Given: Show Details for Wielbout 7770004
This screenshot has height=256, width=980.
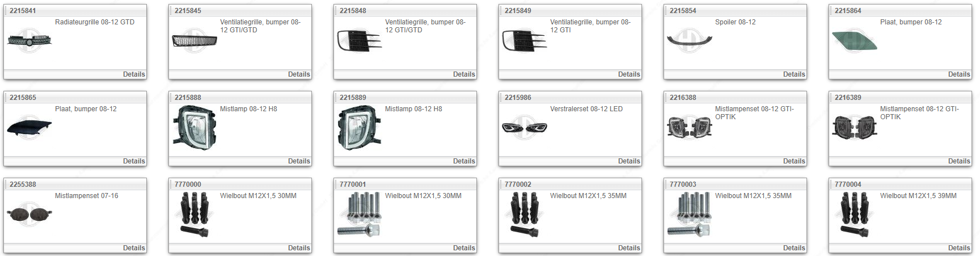Looking at the screenshot, I should coord(959,248).
